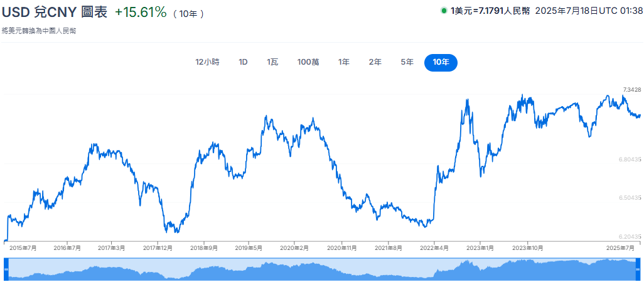644x282 pixels.
Task: Click the 2017年3月 x-axis label
Action: pyautogui.click(x=112, y=248)
